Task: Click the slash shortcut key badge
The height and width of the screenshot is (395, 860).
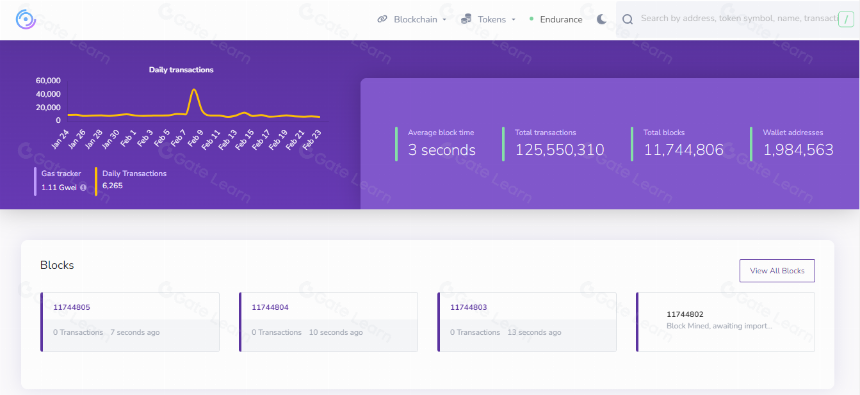Action: point(846,20)
